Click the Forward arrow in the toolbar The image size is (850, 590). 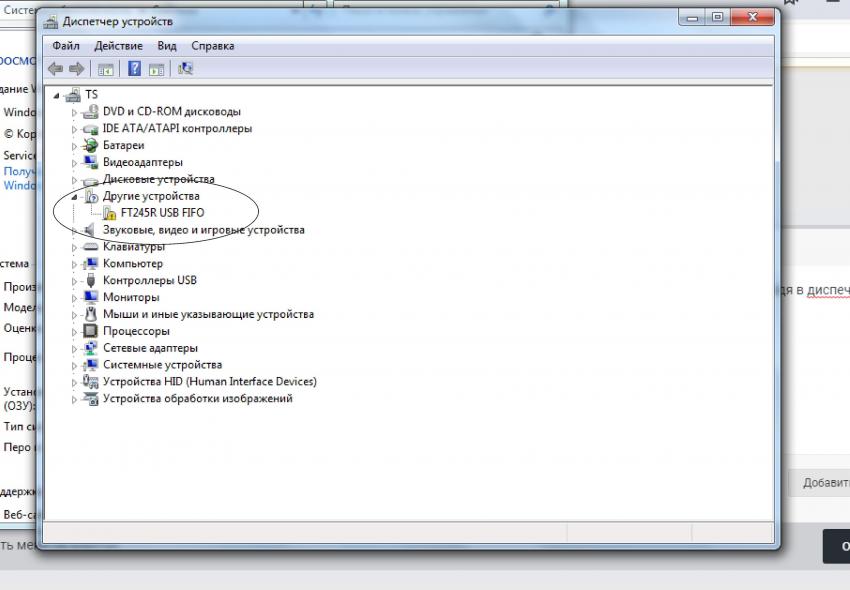75,69
